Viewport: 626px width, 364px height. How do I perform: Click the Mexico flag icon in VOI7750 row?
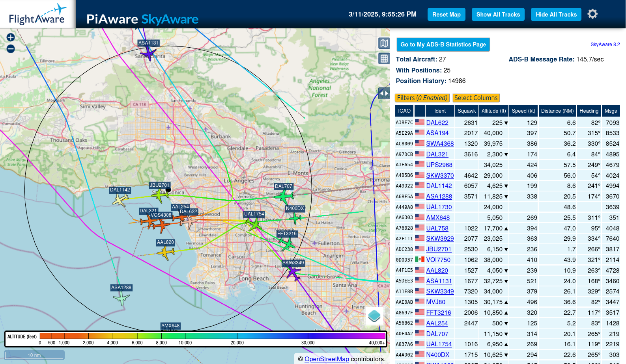(x=420, y=259)
